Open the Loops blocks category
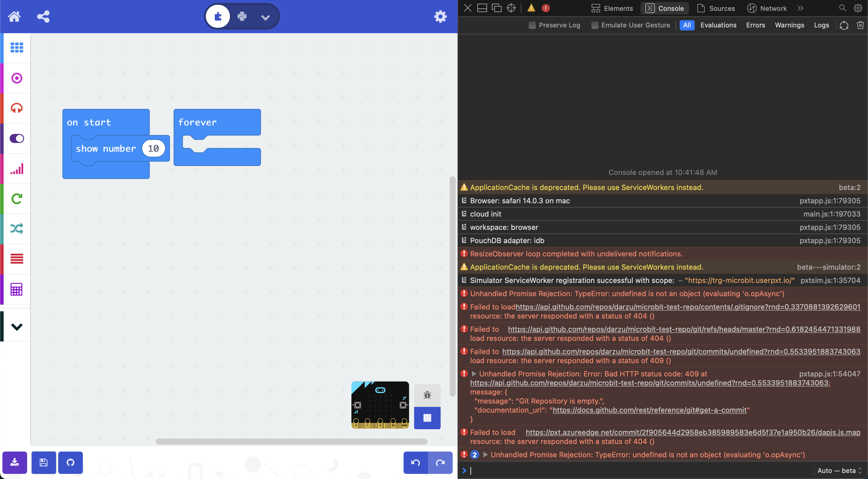 point(17,199)
